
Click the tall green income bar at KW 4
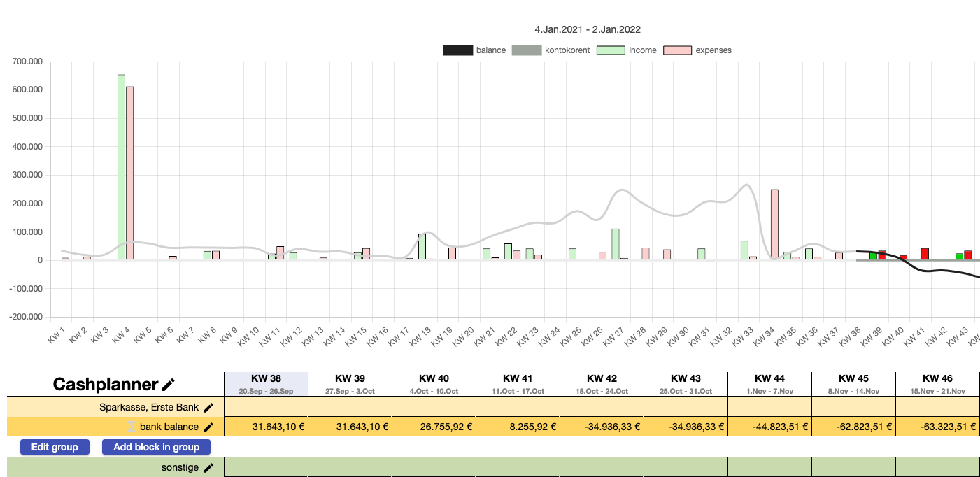pos(121,168)
